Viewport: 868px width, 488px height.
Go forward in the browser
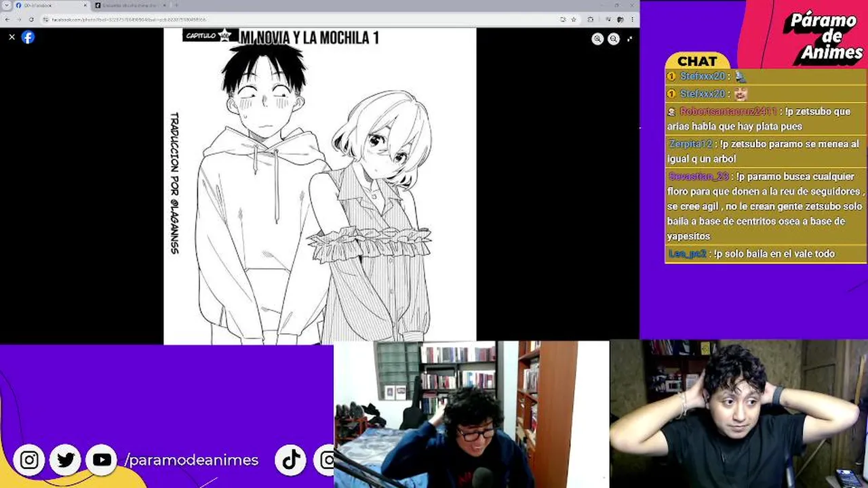19,20
